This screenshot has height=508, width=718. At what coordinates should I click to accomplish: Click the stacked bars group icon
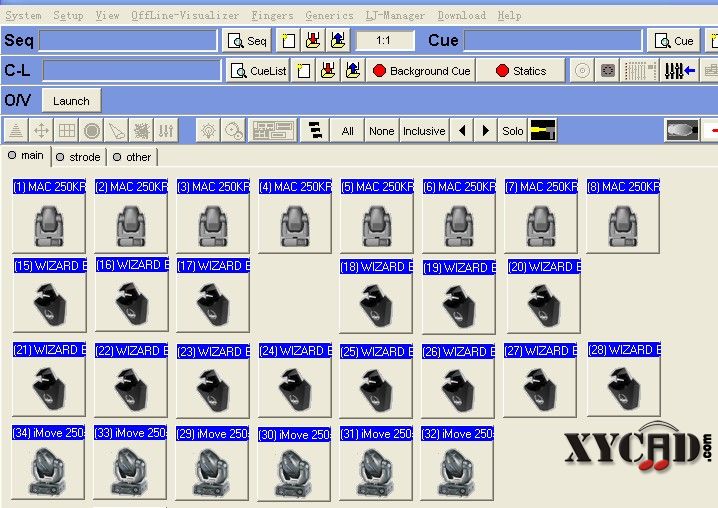pyautogui.click(x=315, y=131)
